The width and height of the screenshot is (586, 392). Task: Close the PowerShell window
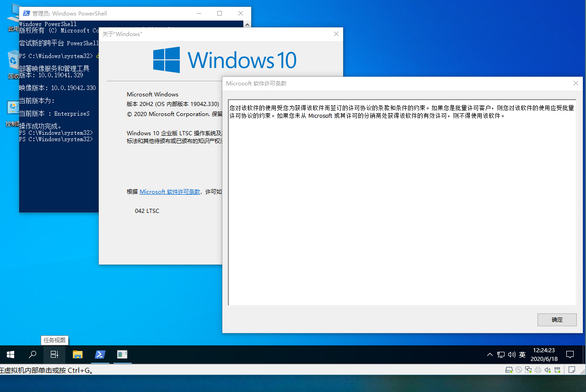(x=241, y=13)
